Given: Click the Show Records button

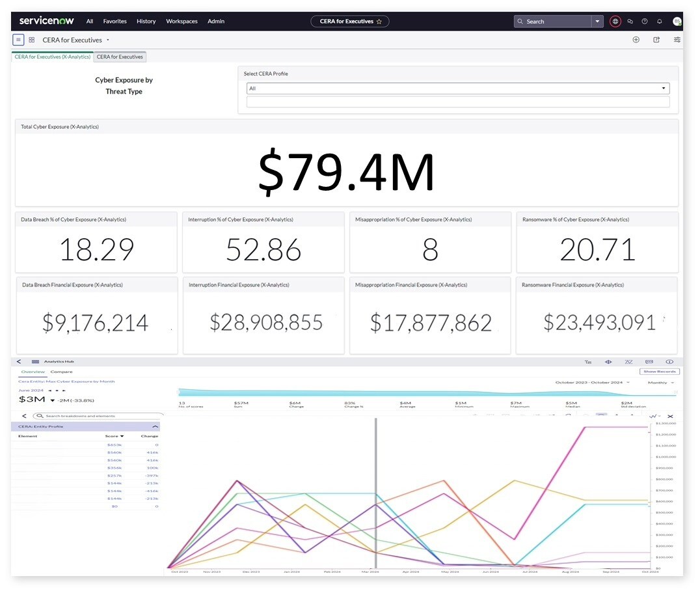Looking at the screenshot, I should (x=659, y=372).
